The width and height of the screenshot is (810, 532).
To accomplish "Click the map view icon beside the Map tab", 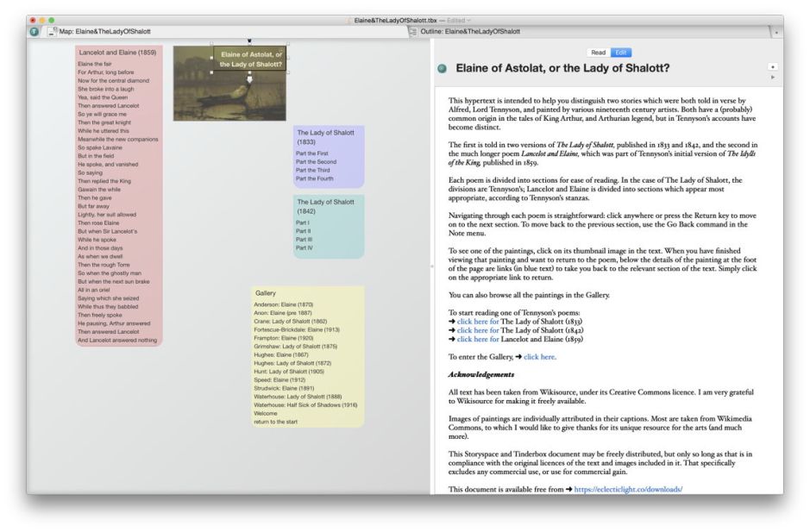I will click(51, 31).
